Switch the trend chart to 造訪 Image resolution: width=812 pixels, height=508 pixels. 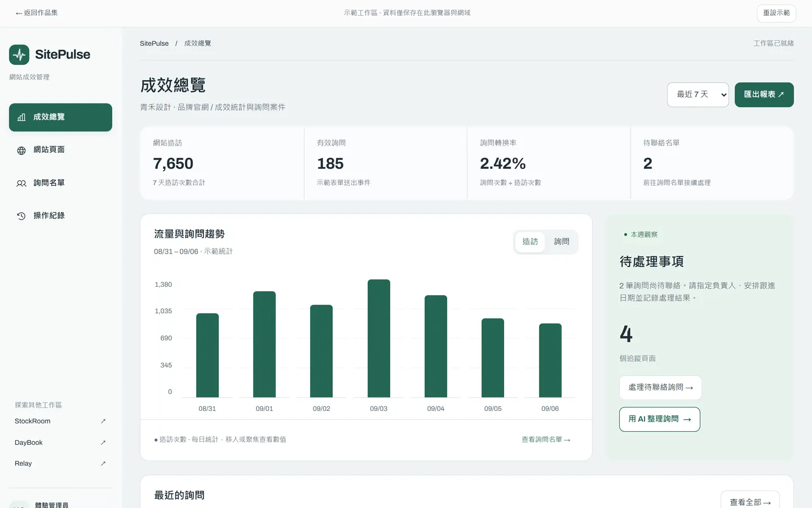[530, 242]
